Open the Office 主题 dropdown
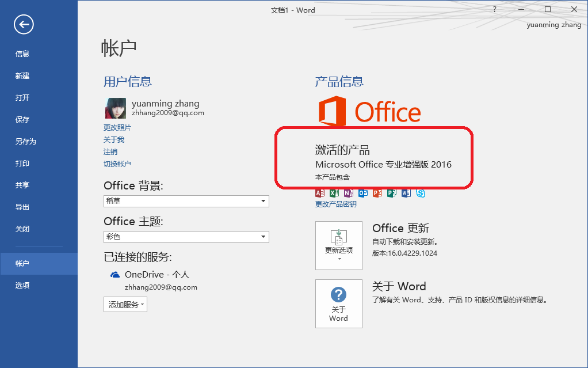 tap(186, 237)
